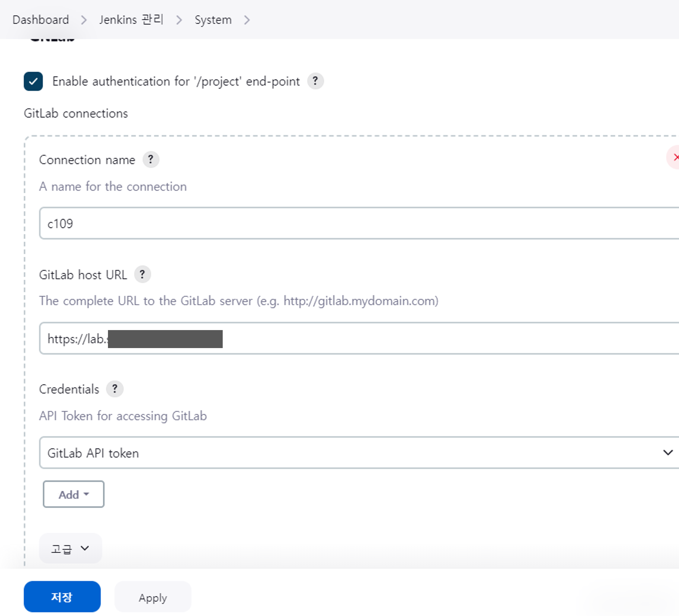Open System from the breadcrumb
679x616 pixels.
[213, 19]
